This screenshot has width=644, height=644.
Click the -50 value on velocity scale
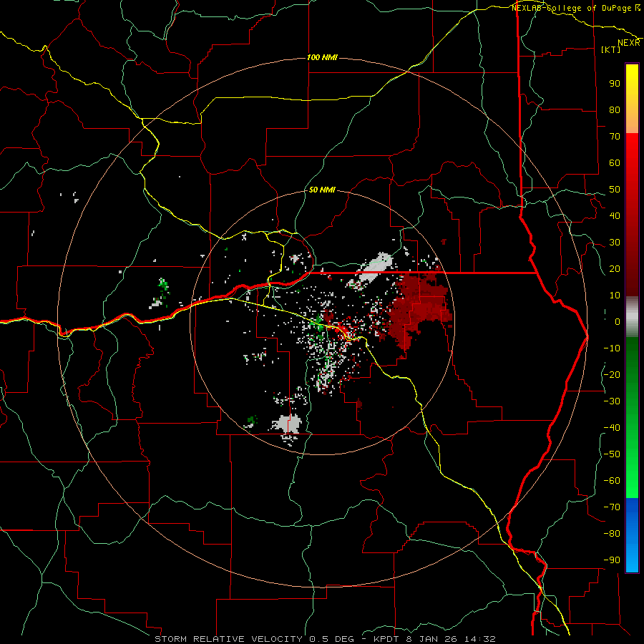(612, 454)
